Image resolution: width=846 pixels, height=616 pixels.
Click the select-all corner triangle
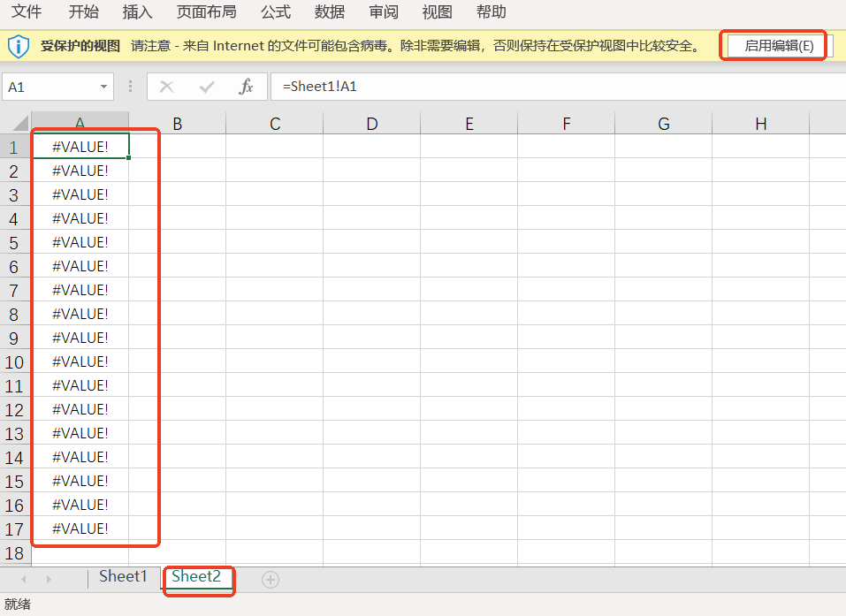tap(18, 123)
